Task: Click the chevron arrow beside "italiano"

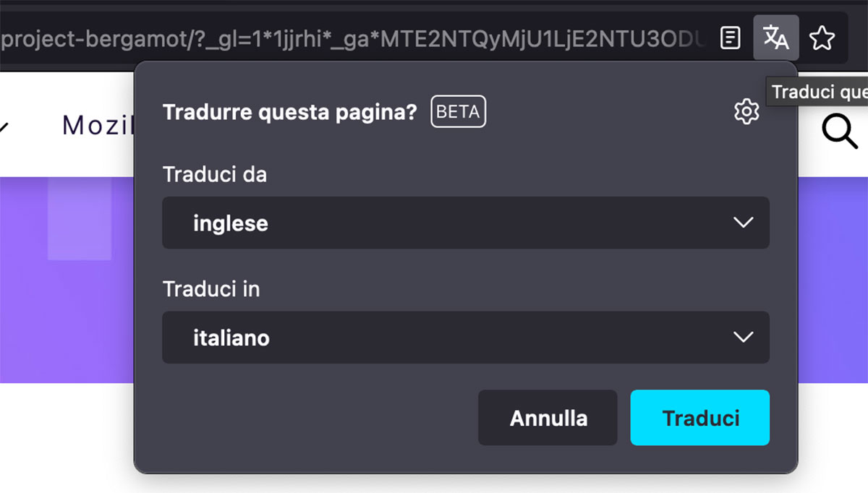Action: tap(743, 338)
